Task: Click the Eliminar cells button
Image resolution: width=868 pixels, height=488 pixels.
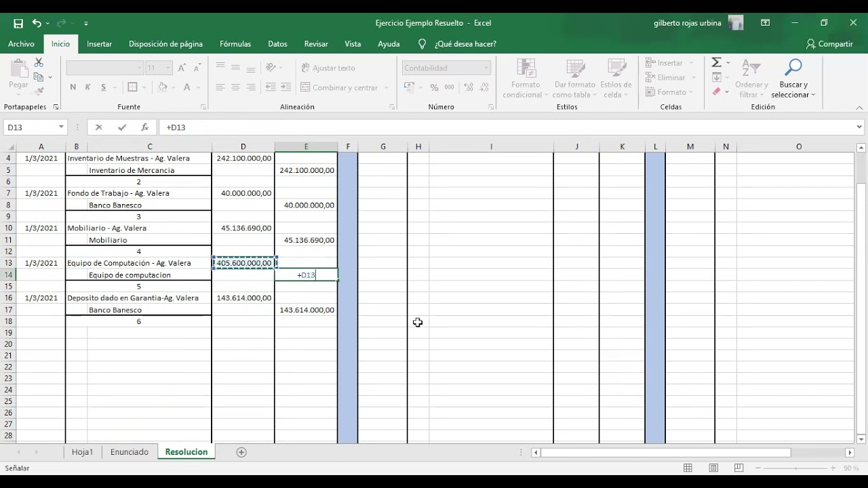Action: click(x=670, y=78)
